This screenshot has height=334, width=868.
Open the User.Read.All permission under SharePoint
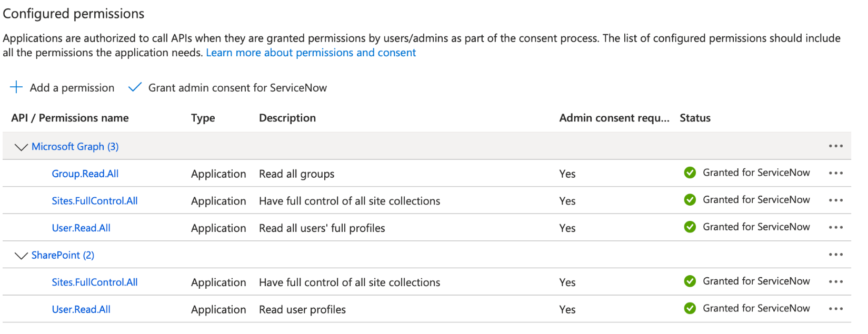point(81,310)
